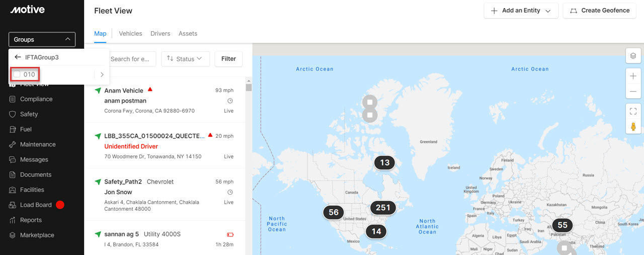Click the map layers icon
The width and height of the screenshot is (644, 255).
coord(633,56)
